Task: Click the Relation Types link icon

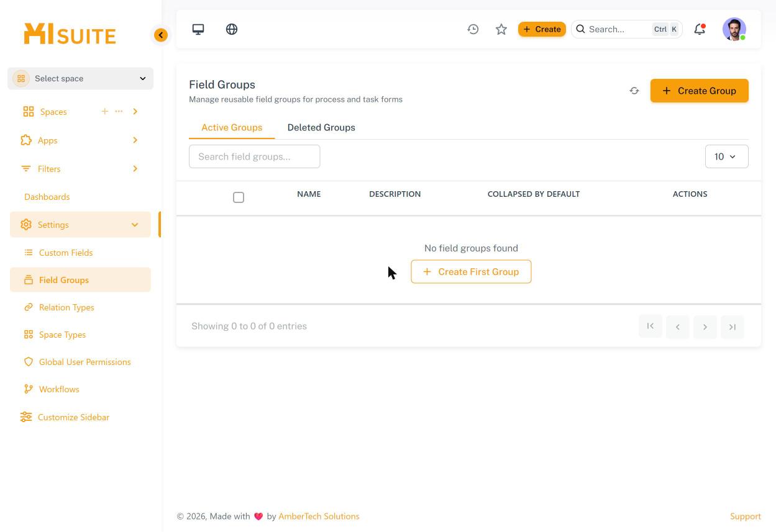Action: [x=29, y=307]
